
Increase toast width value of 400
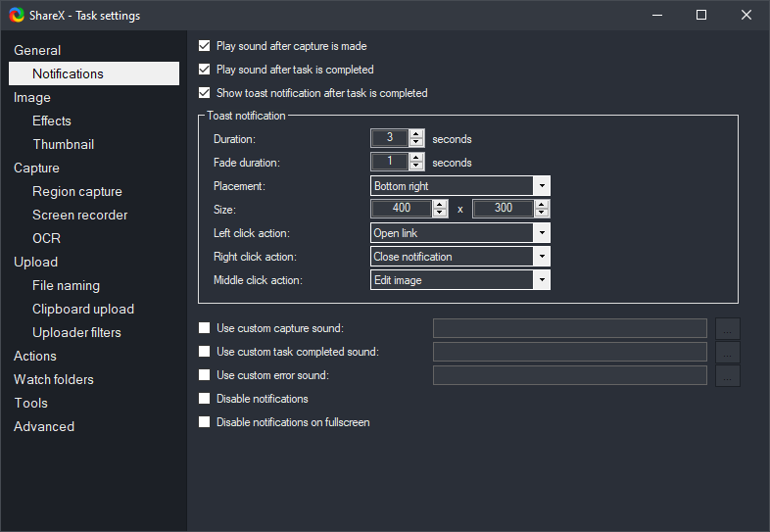coord(440,205)
